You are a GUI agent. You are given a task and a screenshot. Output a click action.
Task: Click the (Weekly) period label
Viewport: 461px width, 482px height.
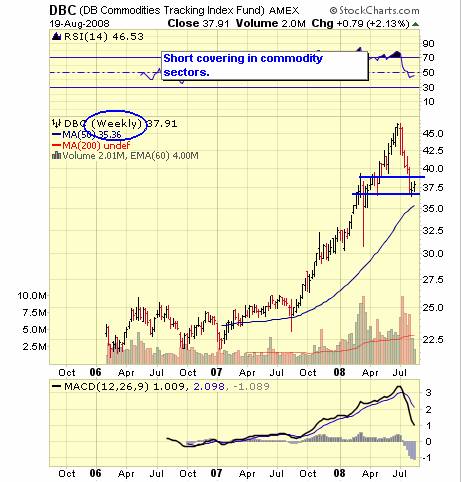(x=116, y=124)
